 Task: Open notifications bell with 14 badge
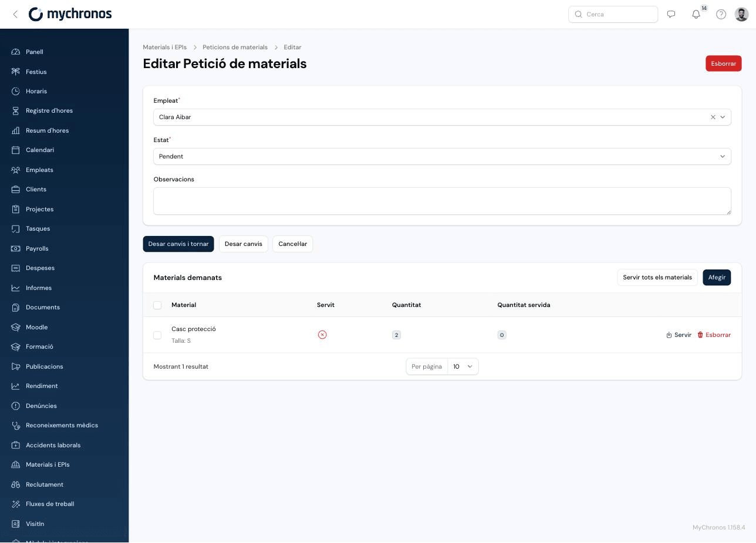pyautogui.click(x=696, y=14)
